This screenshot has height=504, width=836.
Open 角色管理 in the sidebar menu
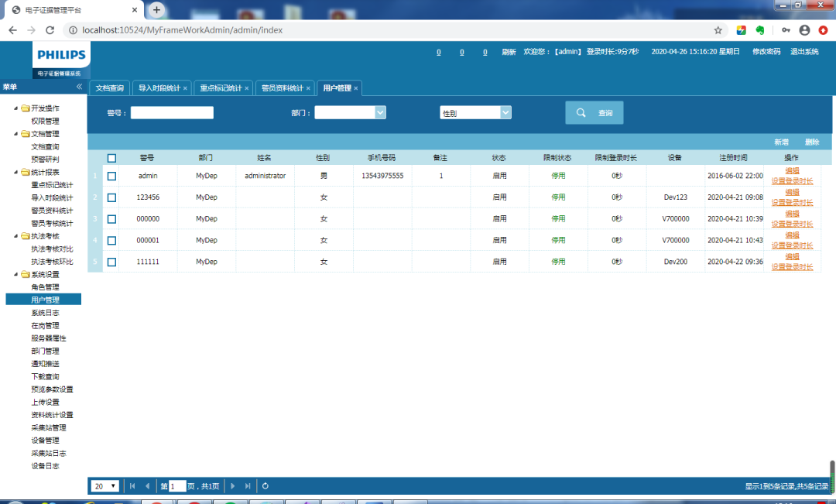[45, 287]
